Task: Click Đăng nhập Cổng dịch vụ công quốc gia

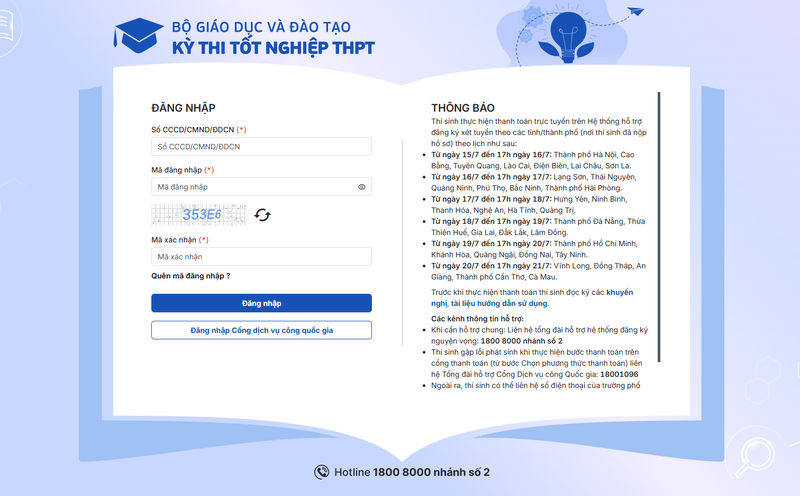Action: point(261,330)
